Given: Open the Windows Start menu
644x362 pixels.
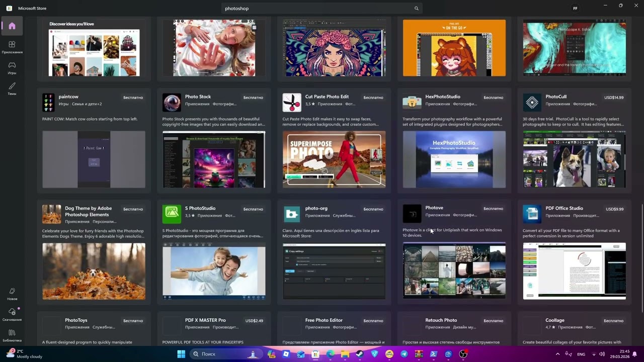Looking at the screenshot, I should (x=181, y=354).
